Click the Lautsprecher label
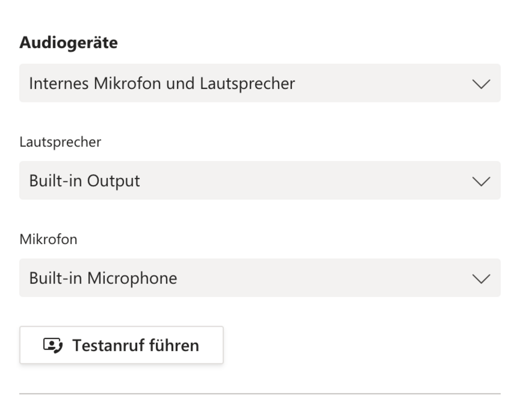Viewport: 532px width, 416px height. [x=60, y=142]
